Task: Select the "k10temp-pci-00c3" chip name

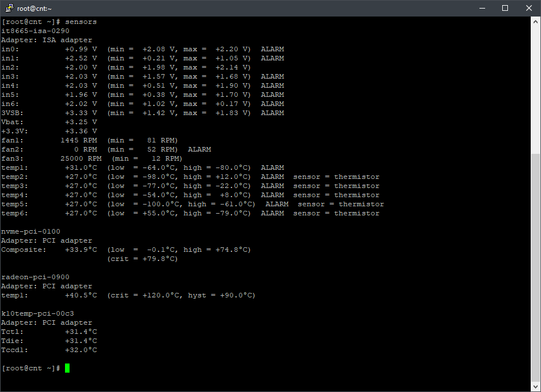Action: point(38,314)
